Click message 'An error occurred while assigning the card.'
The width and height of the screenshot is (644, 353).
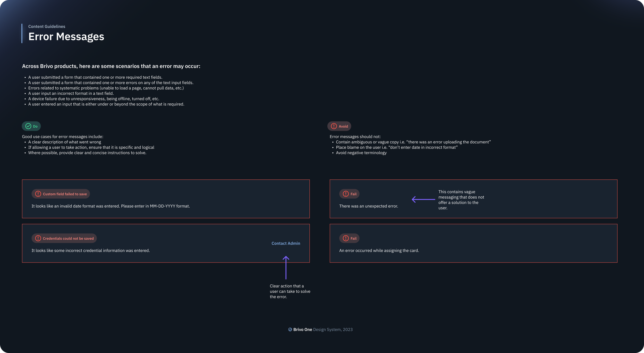(x=379, y=251)
